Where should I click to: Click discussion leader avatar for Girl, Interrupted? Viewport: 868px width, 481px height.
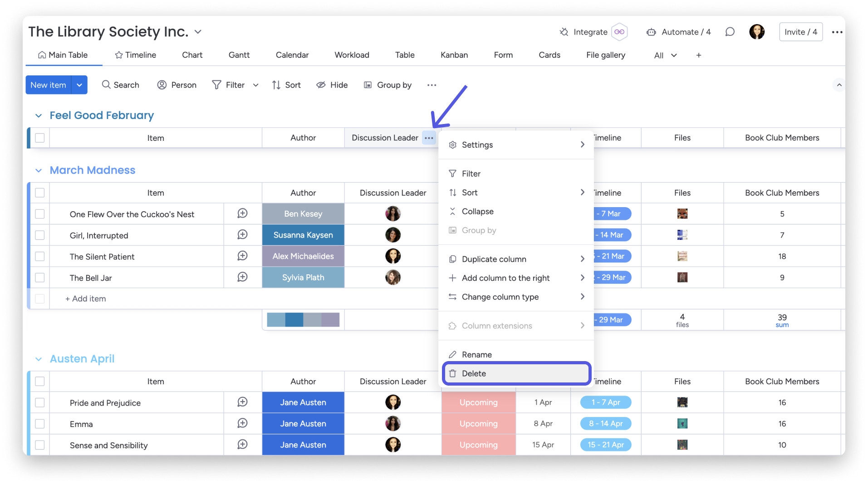pos(393,235)
